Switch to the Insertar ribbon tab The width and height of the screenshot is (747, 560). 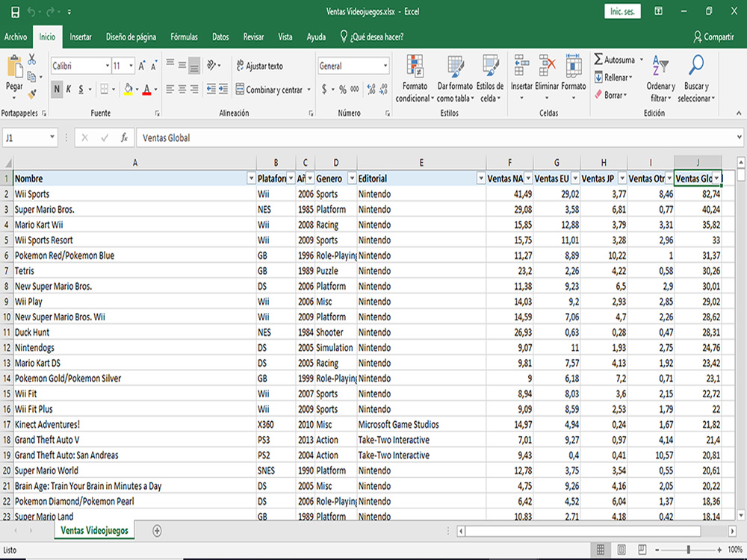[81, 37]
